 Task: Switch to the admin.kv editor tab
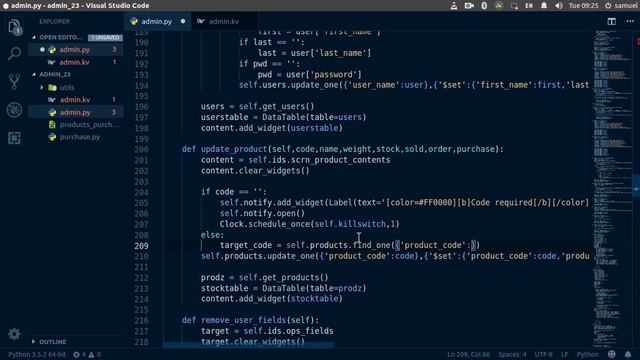coord(224,21)
